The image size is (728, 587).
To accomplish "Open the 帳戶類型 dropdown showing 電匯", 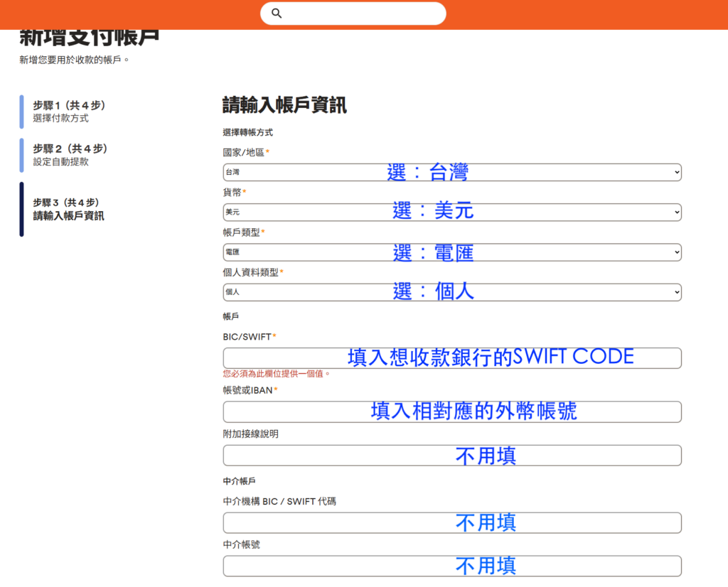I will tap(451, 252).
